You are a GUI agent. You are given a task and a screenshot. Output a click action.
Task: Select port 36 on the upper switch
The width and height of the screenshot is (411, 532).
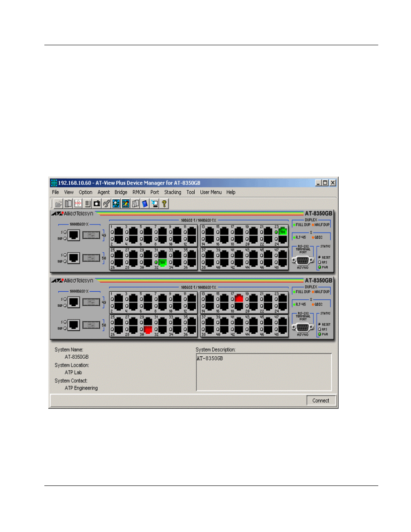tap(192, 262)
